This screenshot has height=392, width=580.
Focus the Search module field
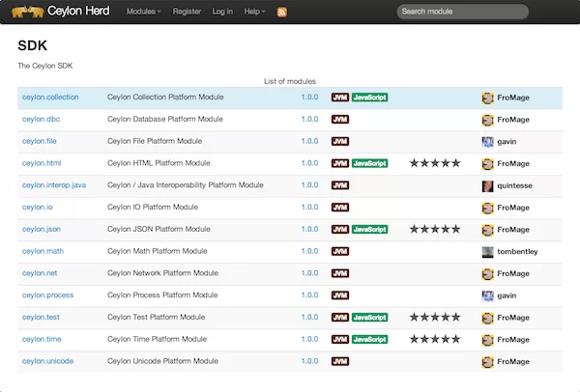click(463, 12)
